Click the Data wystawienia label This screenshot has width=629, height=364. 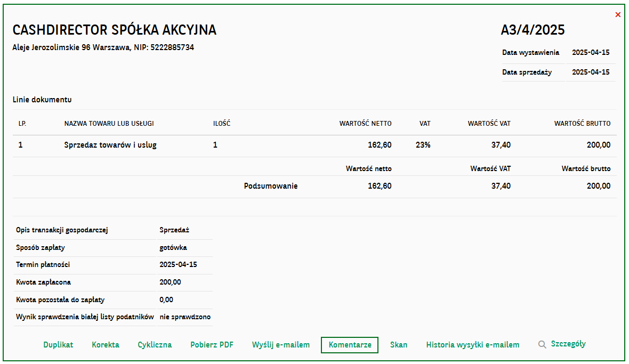point(530,53)
